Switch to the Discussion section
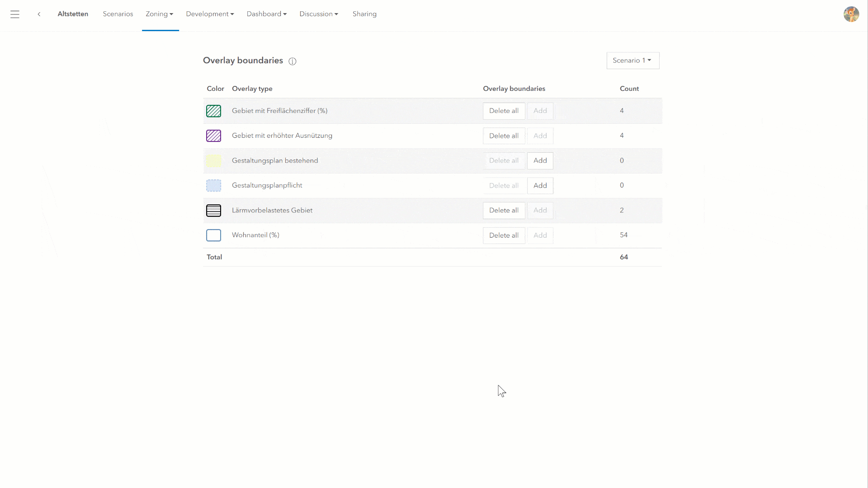The width and height of the screenshot is (868, 488). (318, 14)
